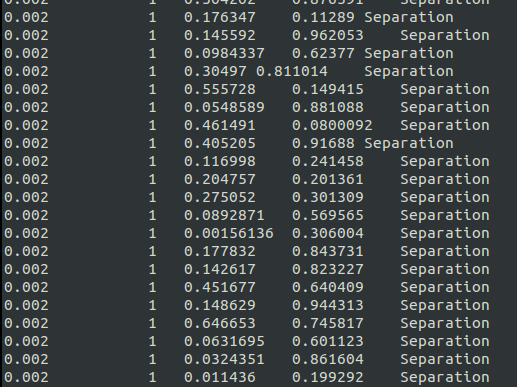The width and height of the screenshot is (517, 387).
Task: Select the value 0.142617
Action: pos(220,269)
